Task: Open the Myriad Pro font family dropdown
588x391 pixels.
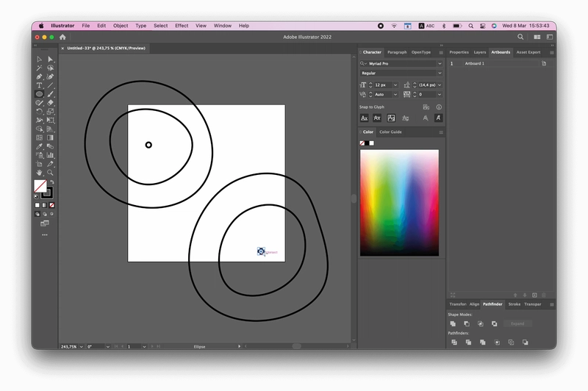Action: point(401,63)
